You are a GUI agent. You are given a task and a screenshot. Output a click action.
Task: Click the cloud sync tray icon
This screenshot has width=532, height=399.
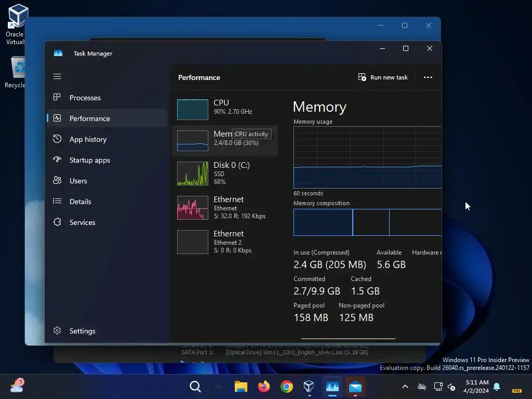point(422,387)
